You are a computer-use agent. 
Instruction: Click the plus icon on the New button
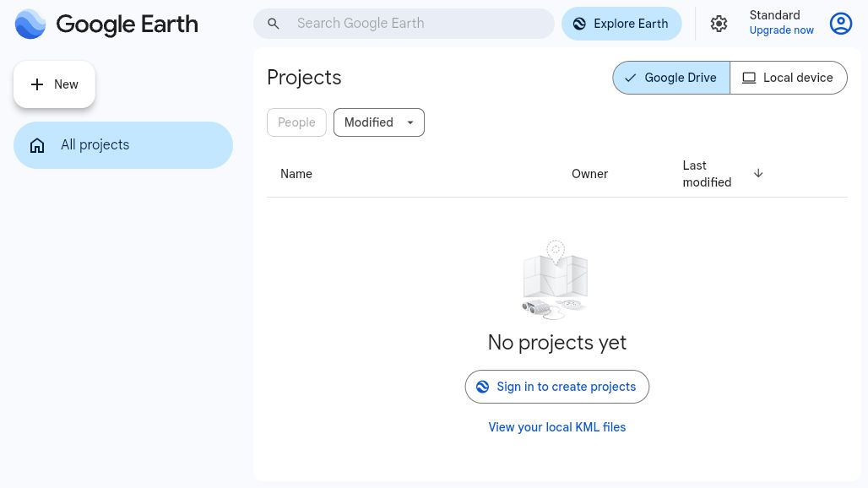(x=37, y=84)
